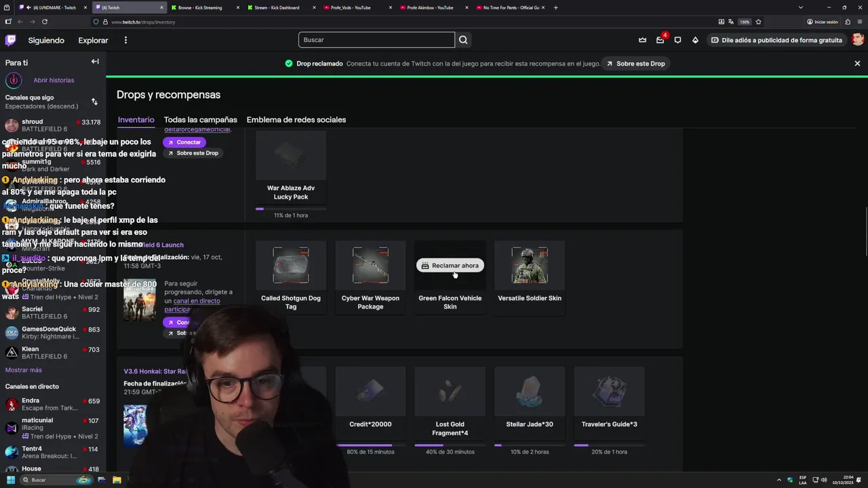Open maticunial iRacing channel in sidebar
Screen dimensions: 868x488
click(53, 428)
